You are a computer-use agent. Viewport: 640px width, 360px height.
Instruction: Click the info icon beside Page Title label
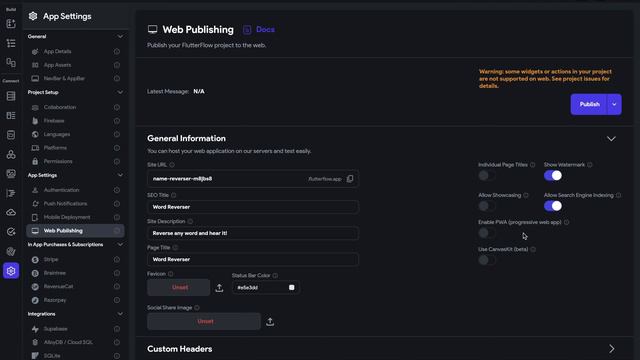175,247
